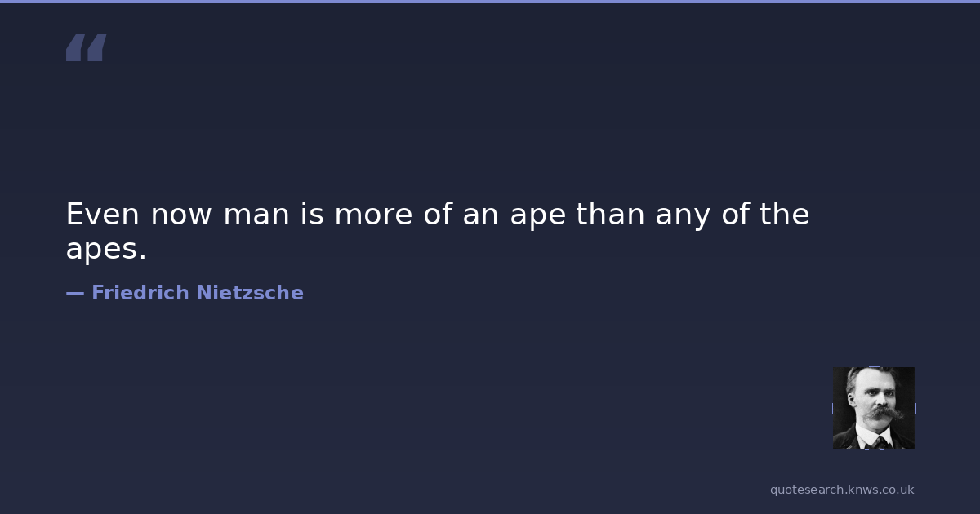This screenshot has height=514, width=980.
Task: Open Friedrich Nietzsche's portrait thumbnail
Action: (873, 407)
